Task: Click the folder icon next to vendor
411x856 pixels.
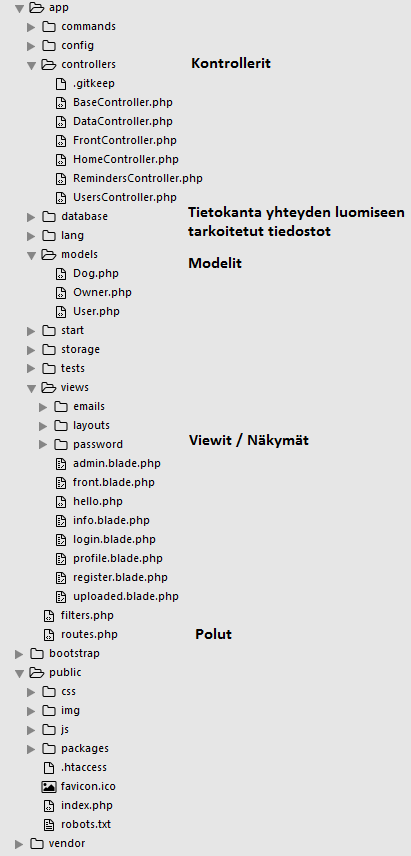Action: (x=37, y=843)
